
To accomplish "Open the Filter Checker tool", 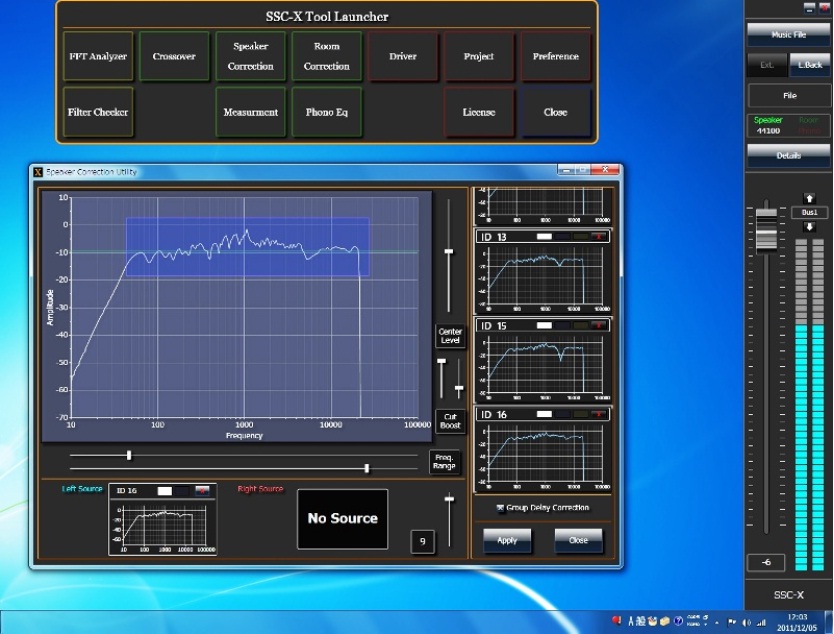I will (x=97, y=113).
